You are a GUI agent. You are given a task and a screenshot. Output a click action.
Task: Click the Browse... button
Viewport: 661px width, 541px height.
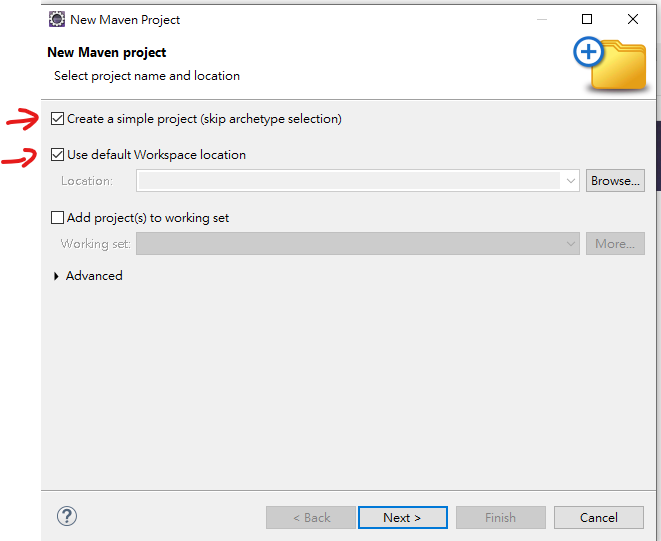click(615, 181)
